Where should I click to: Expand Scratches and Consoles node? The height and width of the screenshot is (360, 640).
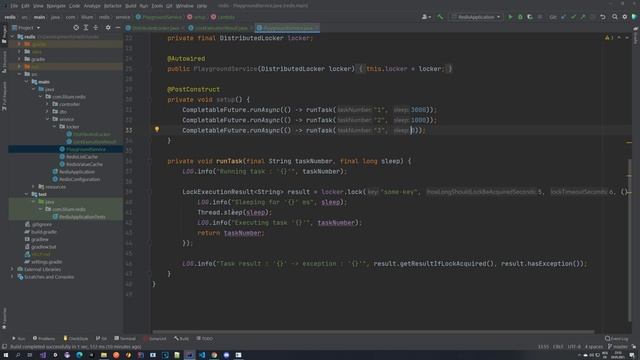[12, 277]
